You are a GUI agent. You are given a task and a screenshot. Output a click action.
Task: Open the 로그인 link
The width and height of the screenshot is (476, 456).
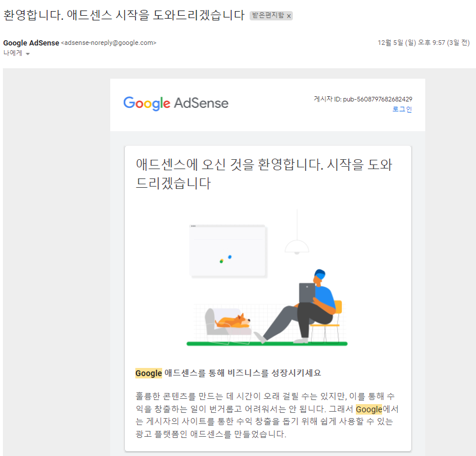coord(402,109)
